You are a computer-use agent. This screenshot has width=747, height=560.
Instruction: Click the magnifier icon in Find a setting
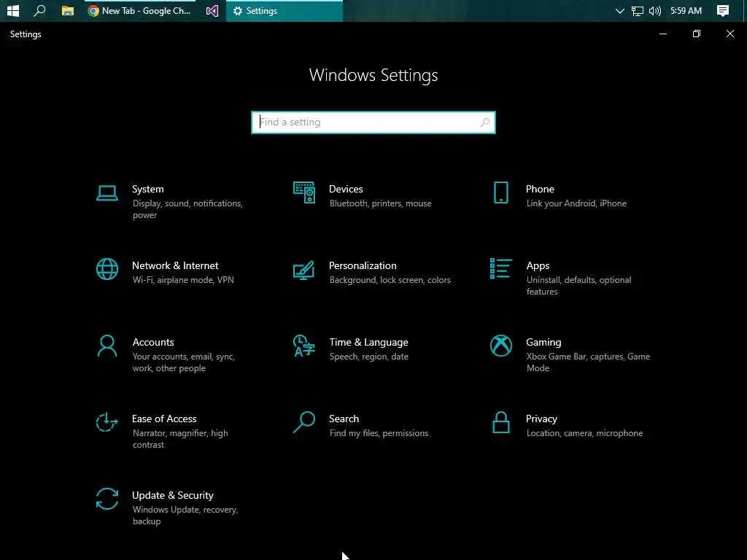point(485,122)
